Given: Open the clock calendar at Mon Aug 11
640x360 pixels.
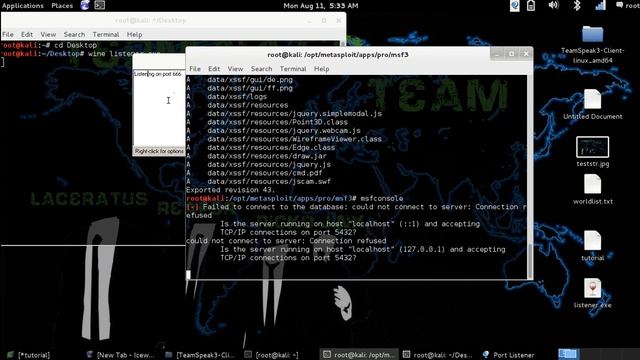Looking at the screenshot, I should (320, 6).
